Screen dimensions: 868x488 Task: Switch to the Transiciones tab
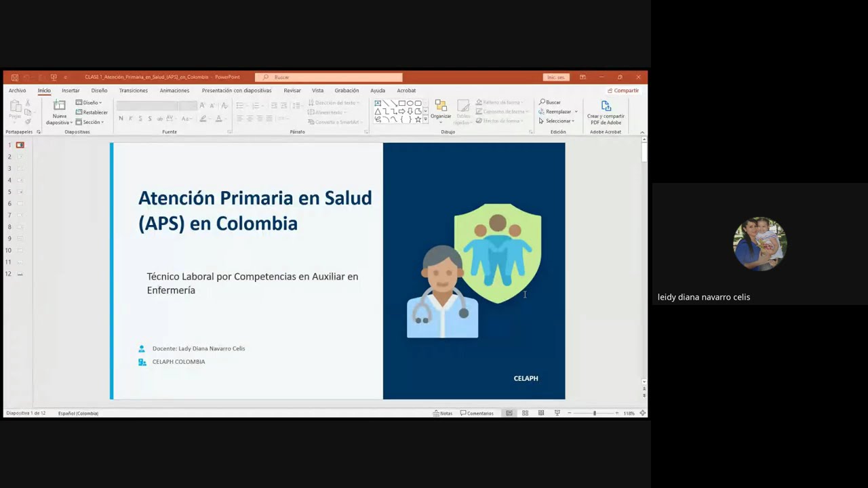pyautogui.click(x=133, y=90)
